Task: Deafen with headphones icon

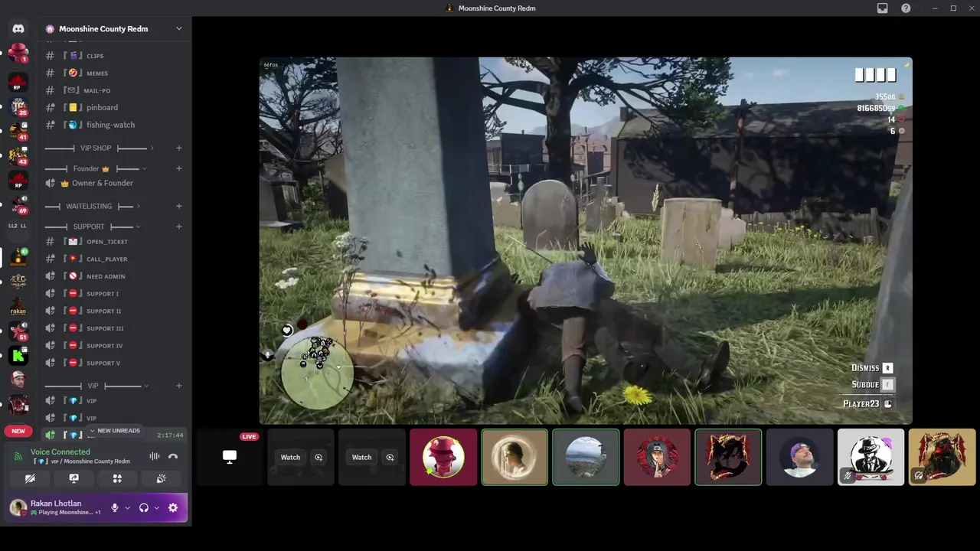Action: point(143,507)
